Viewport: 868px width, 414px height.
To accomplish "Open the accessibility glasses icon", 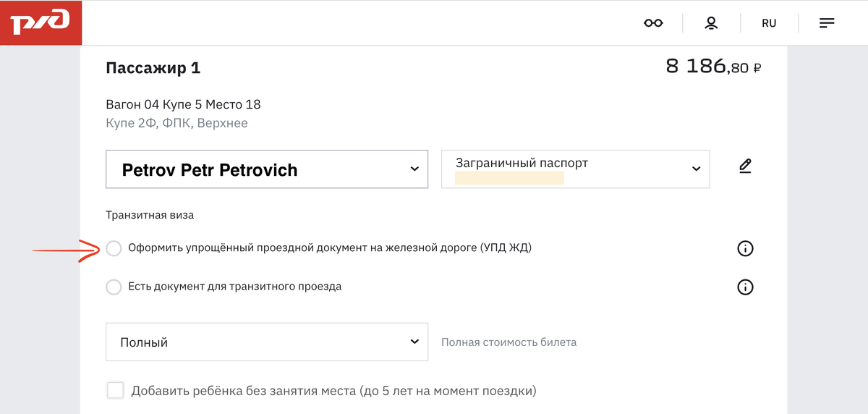I will [x=653, y=23].
